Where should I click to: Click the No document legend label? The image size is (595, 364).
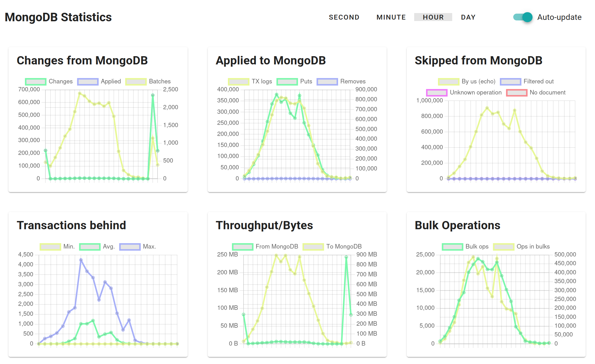click(x=548, y=92)
